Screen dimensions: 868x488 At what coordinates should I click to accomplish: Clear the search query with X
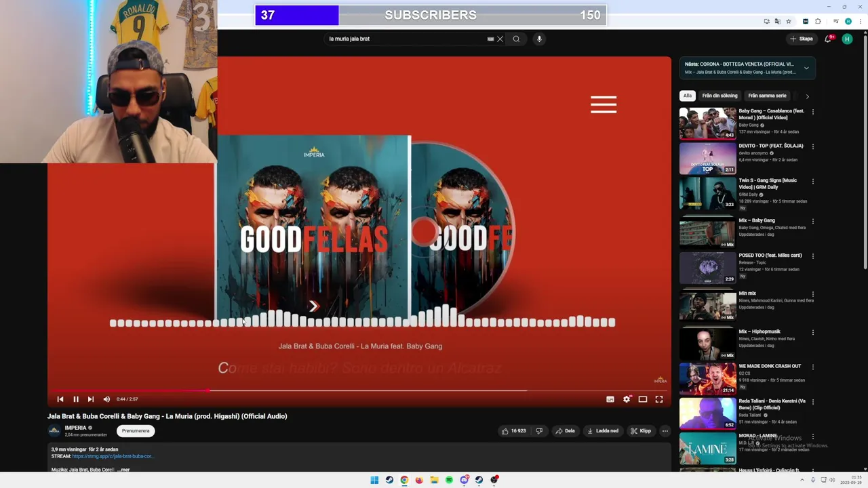(500, 39)
